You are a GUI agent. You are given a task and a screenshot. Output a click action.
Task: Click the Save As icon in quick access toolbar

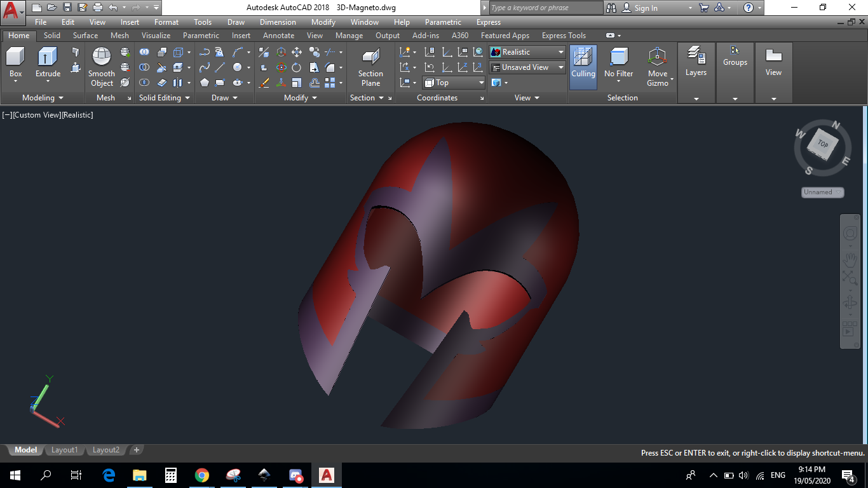(x=83, y=8)
